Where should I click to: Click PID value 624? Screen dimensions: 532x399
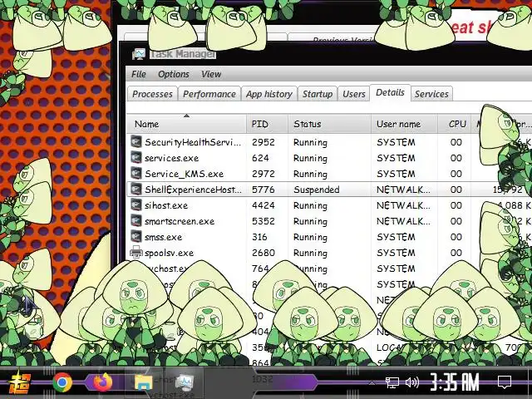pos(260,158)
